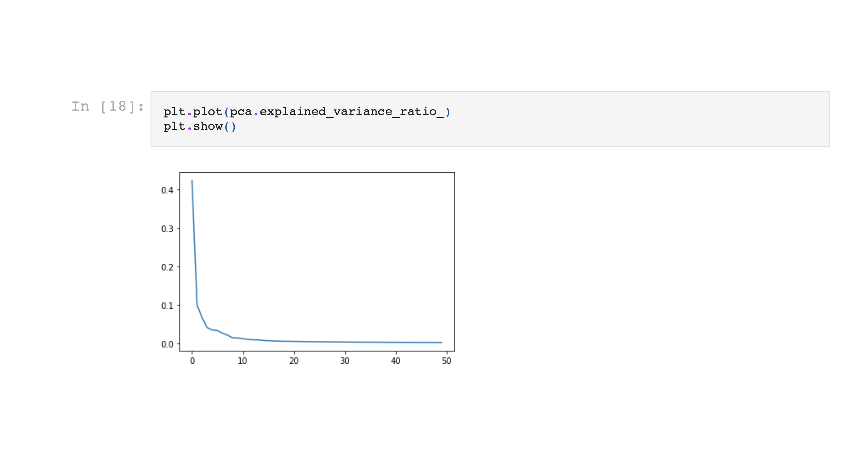The height and width of the screenshot is (450, 868).
Task: Click the 0.0 y-axis tick label
Action: (x=167, y=344)
